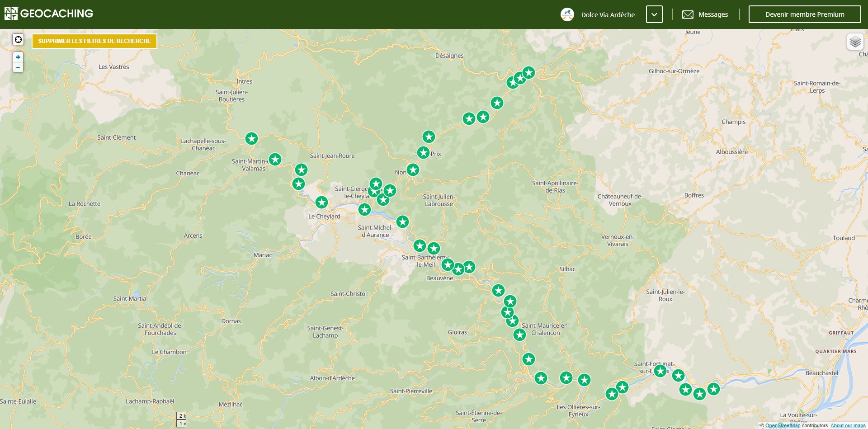
Task: Select the cache marker northeast of Saint-Michel-d'Aurance
Action: [403, 222]
